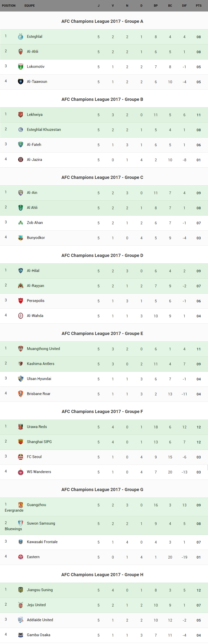Screen dimensions: 208x644
Task: Select the Muangthong United team name
Action: tap(43, 349)
